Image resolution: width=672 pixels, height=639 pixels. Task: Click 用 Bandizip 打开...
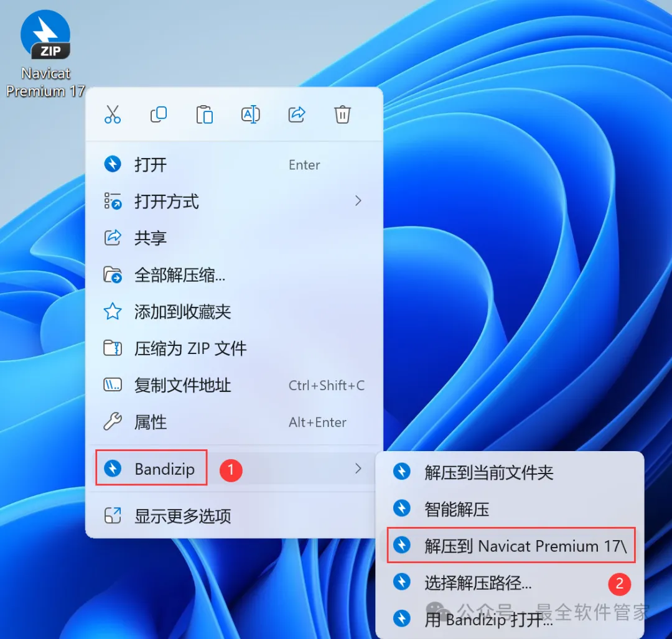point(510,619)
